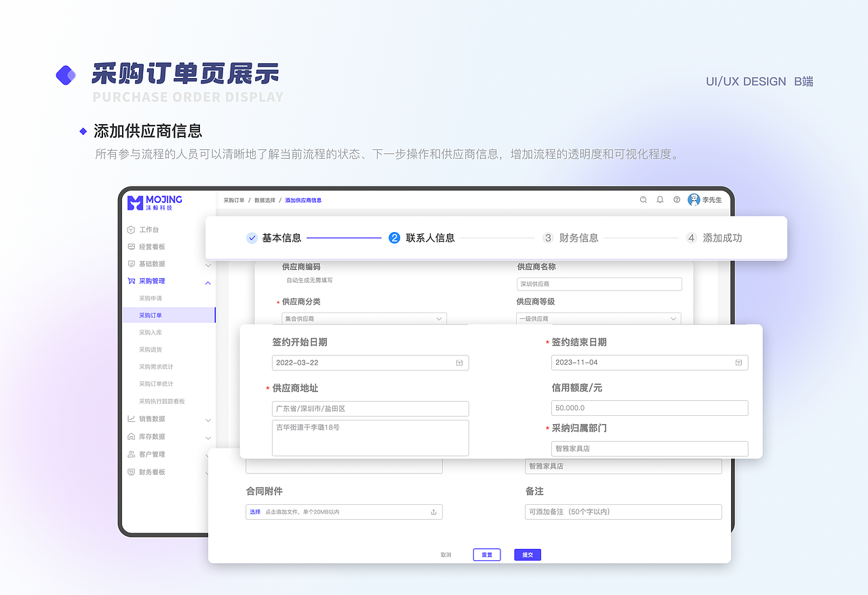Click the 财务看板 finance icon
Image resolution: width=868 pixels, height=595 pixels.
click(x=131, y=472)
